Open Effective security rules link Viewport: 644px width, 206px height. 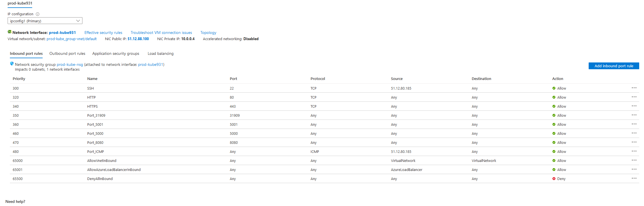pos(103,33)
